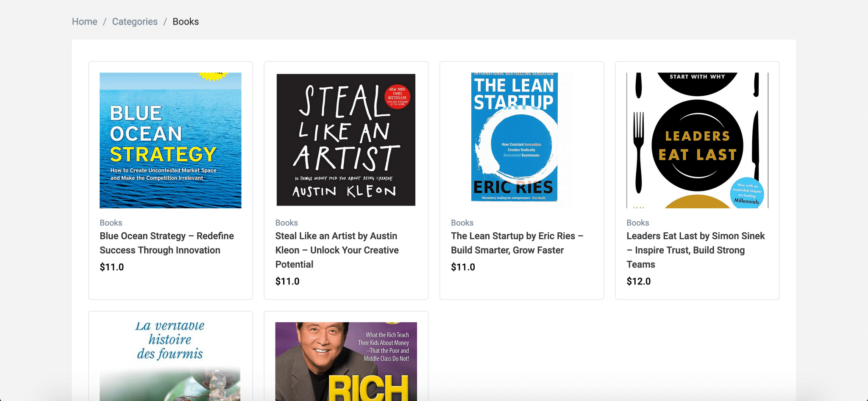The width and height of the screenshot is (868, 401).
Task: Click the $11.0 price on The Lean Startup
Action: (x=463, y=267)
